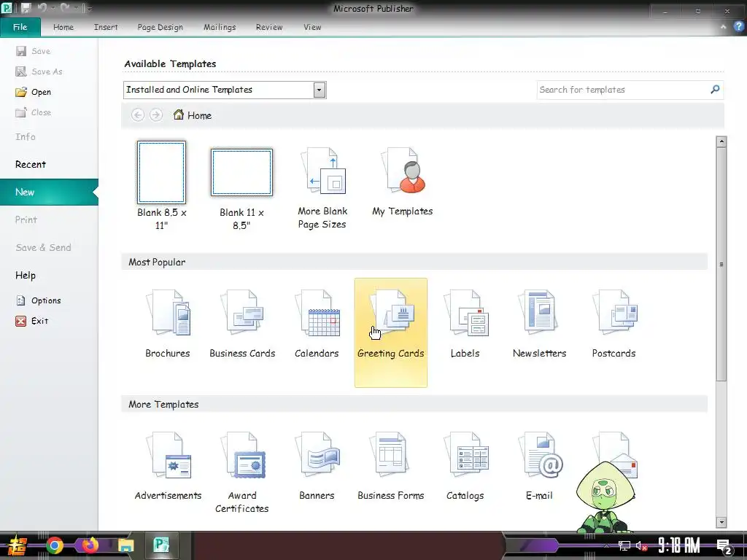Open the Postcards template category
This screenshot has width=747, height=560.
614,324
